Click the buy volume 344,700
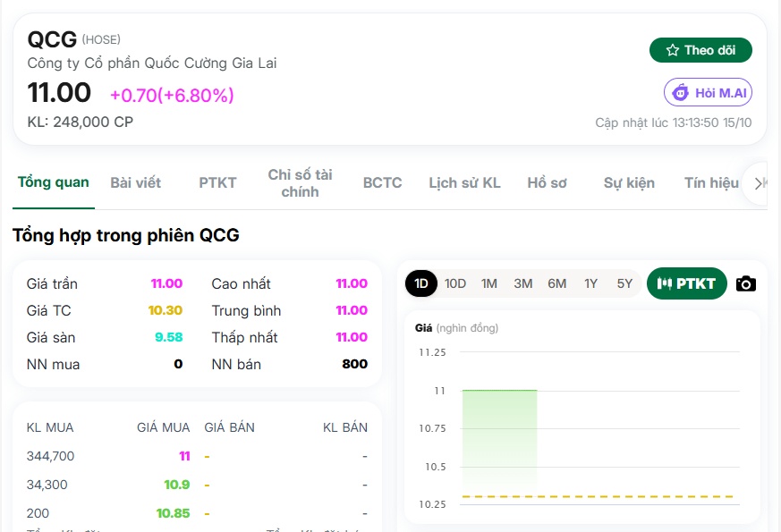 (50, 456)
